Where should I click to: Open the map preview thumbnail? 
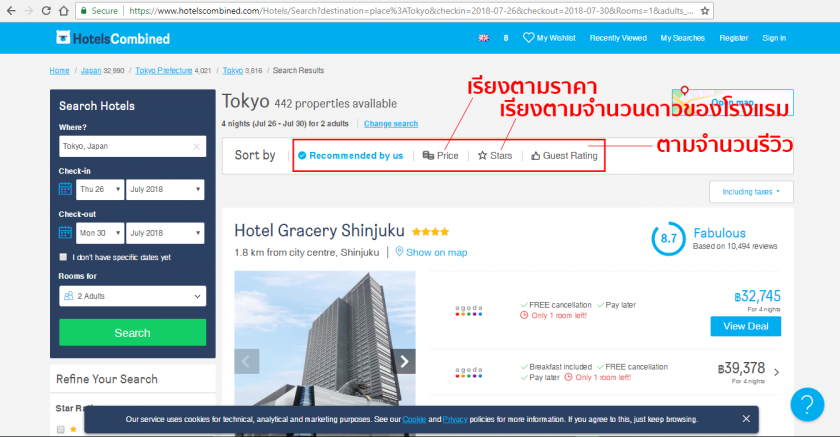[732, 102]
